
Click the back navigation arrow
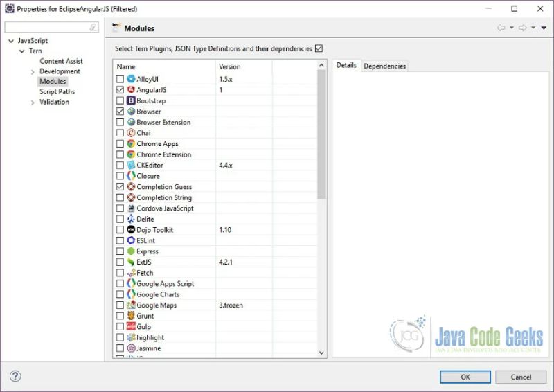[501, 28]
